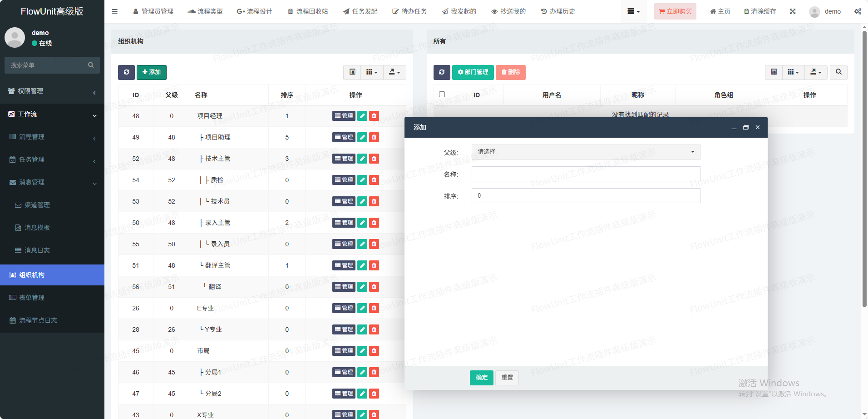
Task: Click the 立即购买 button
Action: [675, 11]
